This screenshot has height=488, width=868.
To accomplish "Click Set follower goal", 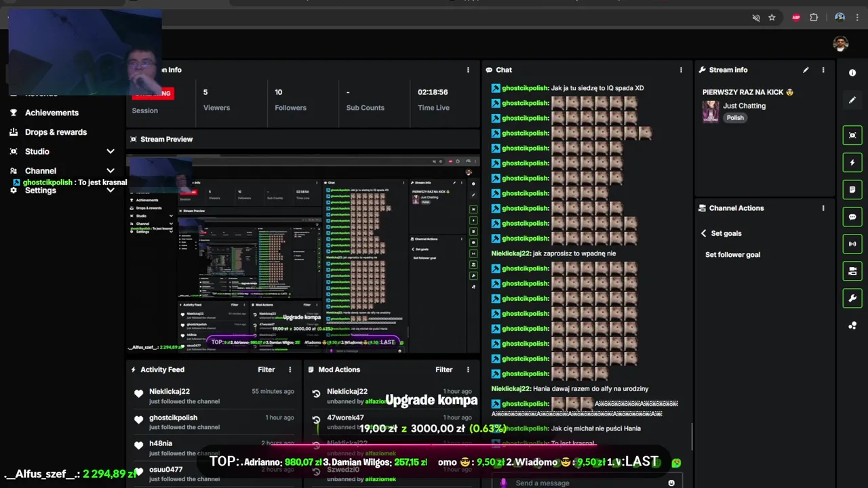I will (732, 255).
